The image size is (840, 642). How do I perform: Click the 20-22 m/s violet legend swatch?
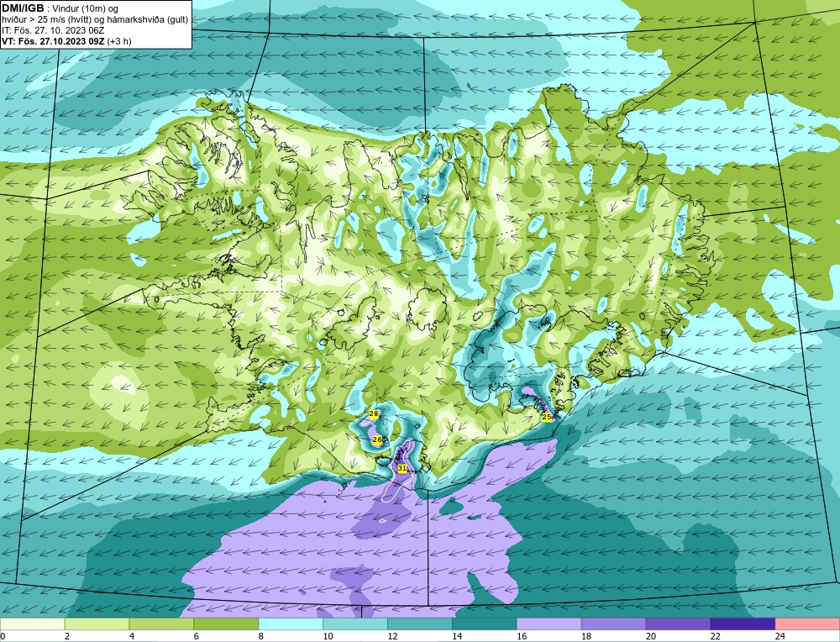coord(678,624)
